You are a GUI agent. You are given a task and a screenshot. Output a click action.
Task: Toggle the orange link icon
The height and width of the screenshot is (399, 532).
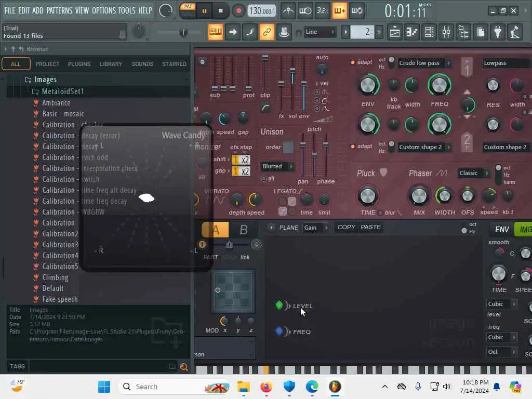tap(267, 32)
